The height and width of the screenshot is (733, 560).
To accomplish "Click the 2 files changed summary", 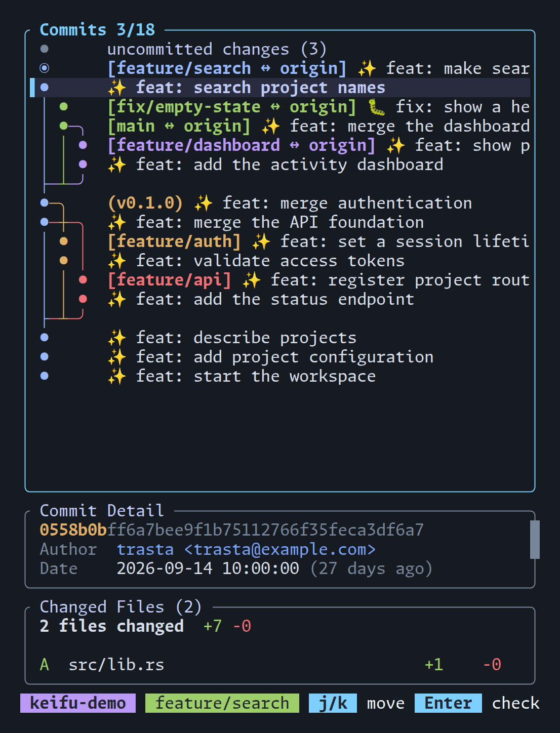I will coord(111,626).
